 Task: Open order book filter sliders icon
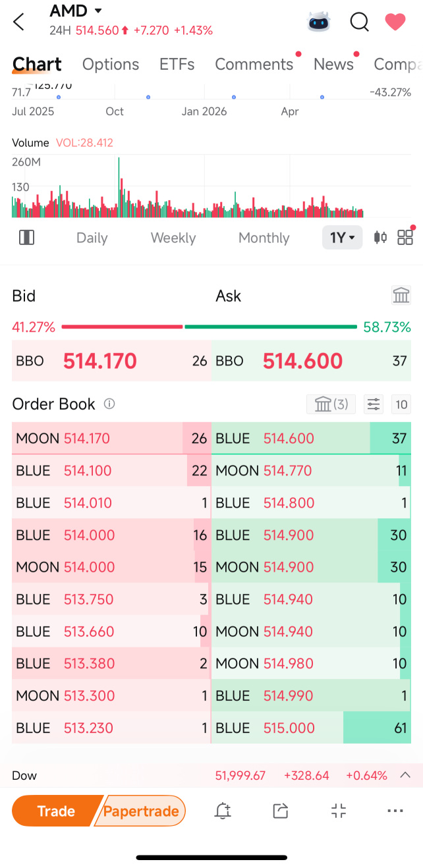374,404
